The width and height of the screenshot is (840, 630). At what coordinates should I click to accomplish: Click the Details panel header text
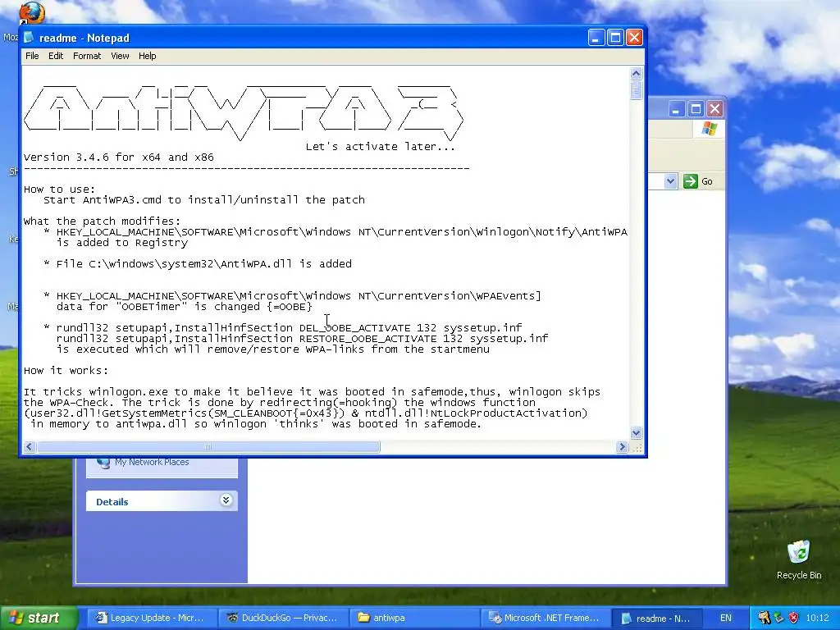click(x=112, y=502)
